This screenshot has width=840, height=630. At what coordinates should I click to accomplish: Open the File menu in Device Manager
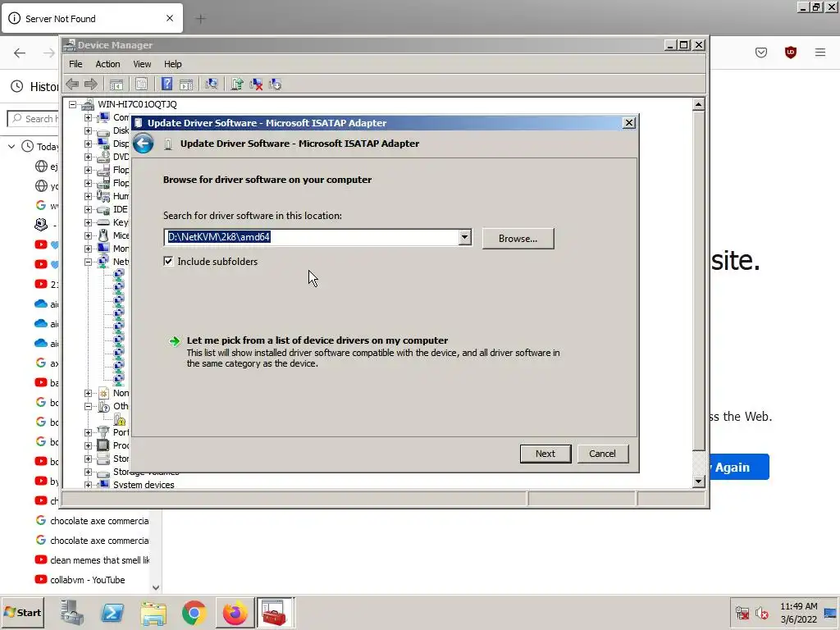75,64
